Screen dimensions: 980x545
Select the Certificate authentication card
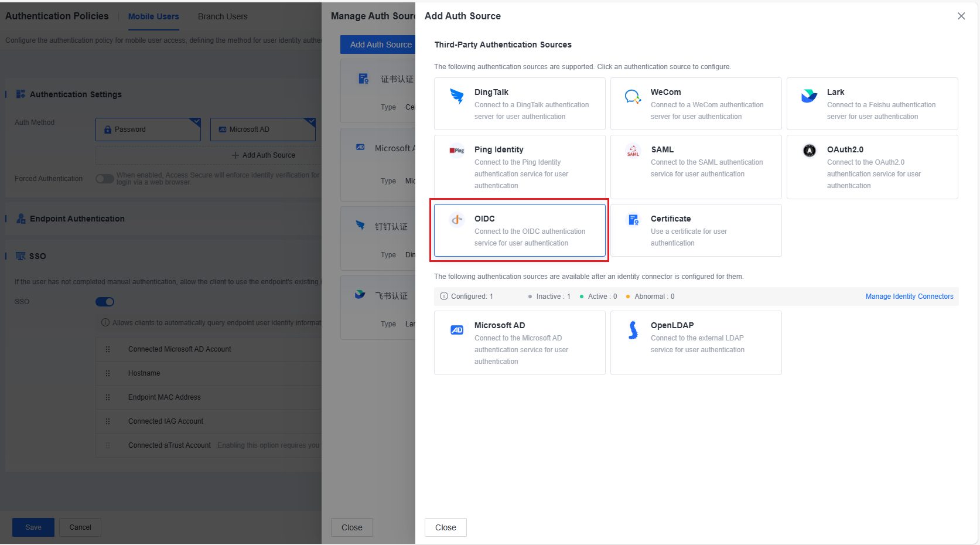click(x=696, y=230)
